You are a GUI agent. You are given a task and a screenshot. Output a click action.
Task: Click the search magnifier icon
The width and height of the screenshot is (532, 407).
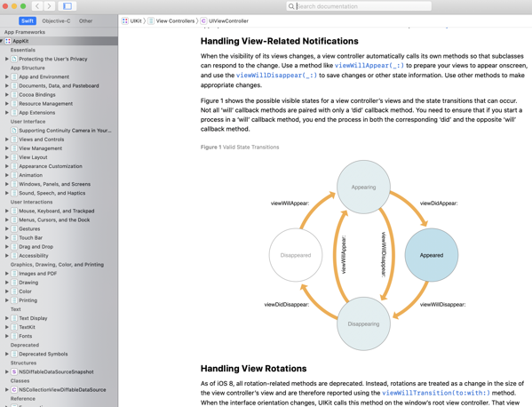(x=291, y=6)
